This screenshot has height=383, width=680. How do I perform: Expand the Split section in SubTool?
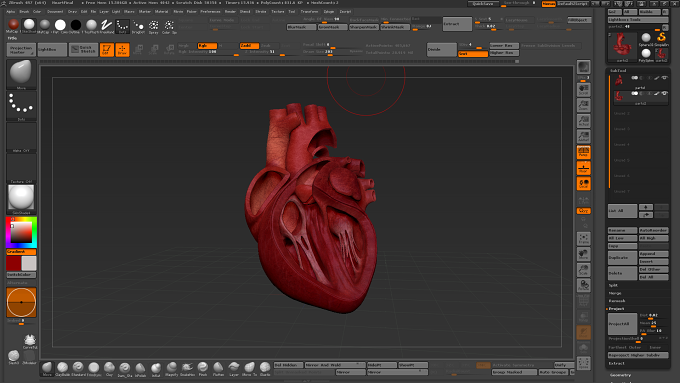(x=613, y=285)
